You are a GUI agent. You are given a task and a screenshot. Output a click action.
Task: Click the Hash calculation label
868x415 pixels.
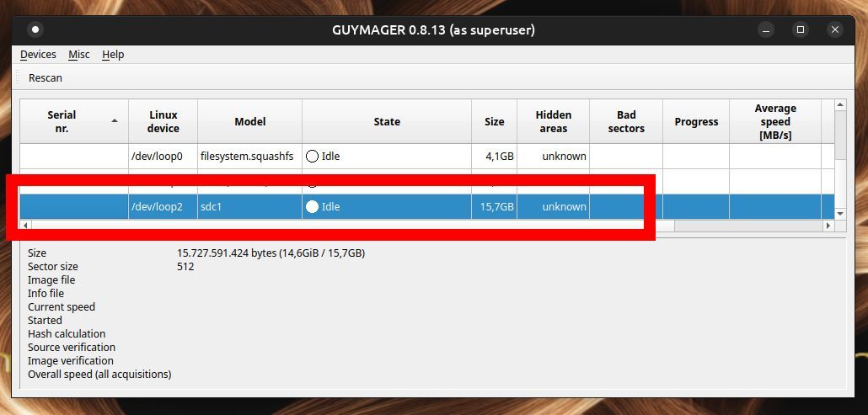[67, 334]
